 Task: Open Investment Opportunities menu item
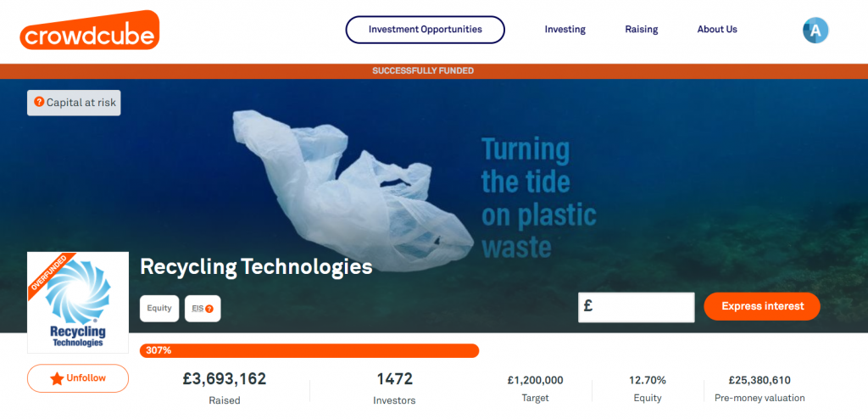click(x=426, y=30)
